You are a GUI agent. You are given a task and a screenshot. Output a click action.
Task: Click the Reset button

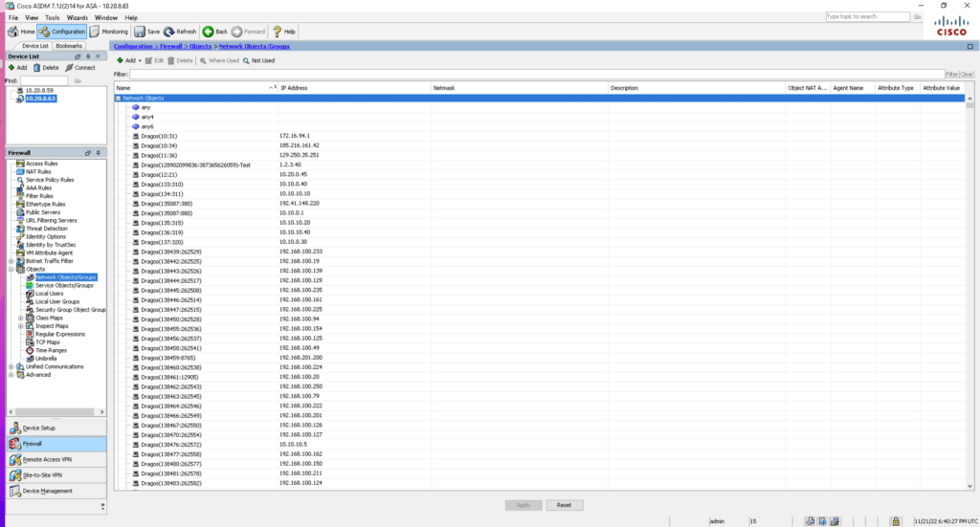click(x=564, y=505)
